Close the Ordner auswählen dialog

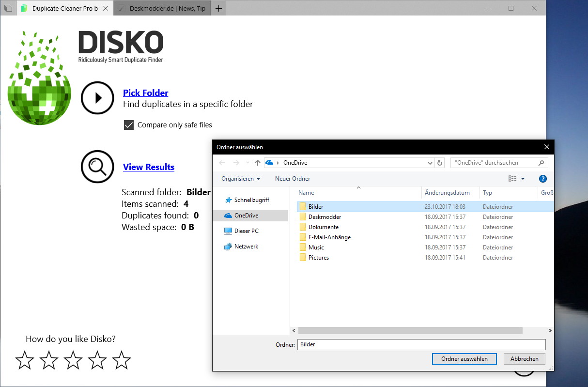point(547,147)
